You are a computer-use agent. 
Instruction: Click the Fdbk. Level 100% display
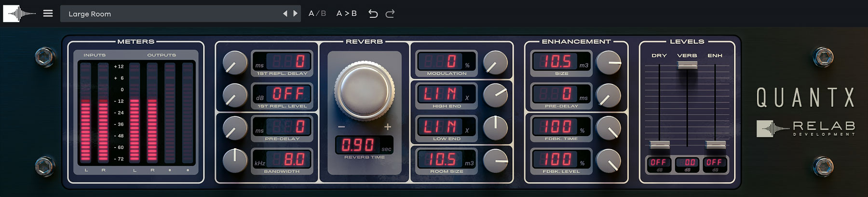[561, 159]
